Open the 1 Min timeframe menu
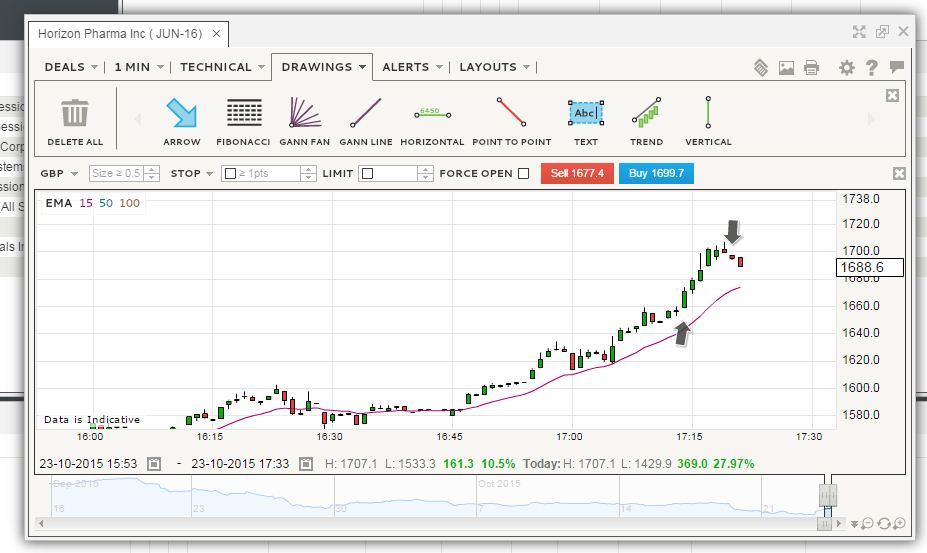This screenshot has width=927, height=553. point(139,67)
